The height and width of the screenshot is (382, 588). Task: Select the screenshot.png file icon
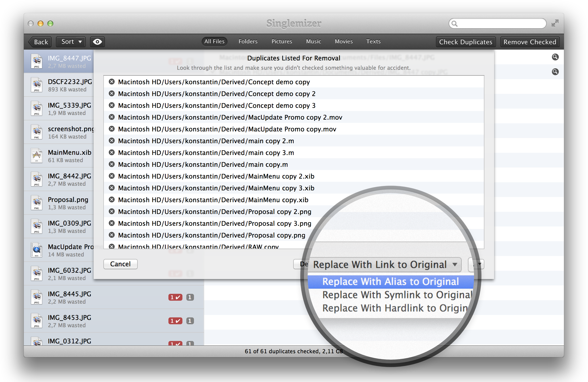[37, 132]
